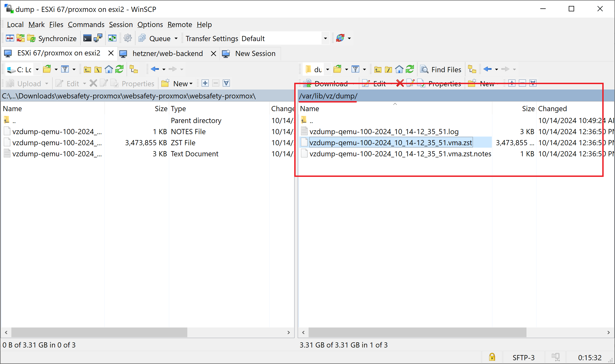Viewport: 615px width, 364px height.
Task: Expand the arrow beside the globe icon
Action: (x=349, y=38)
